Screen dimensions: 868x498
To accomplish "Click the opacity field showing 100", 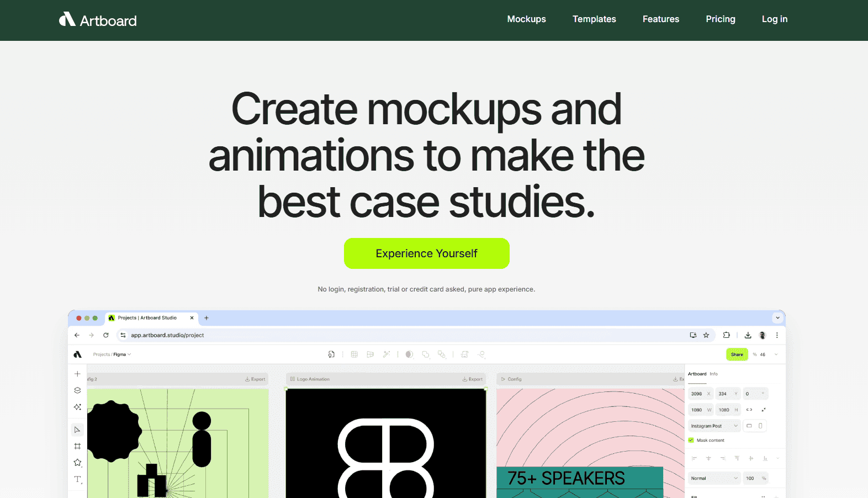I will coord(751,478).
